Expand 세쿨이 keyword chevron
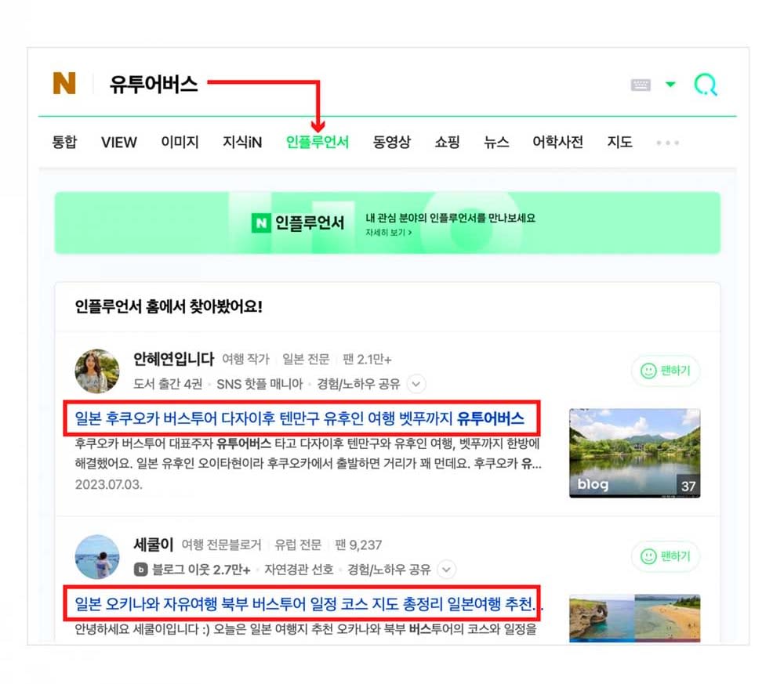 tap(446, 570)
